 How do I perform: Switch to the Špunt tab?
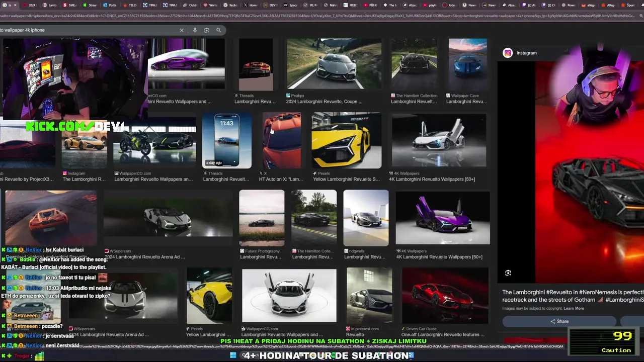[628, 5]
